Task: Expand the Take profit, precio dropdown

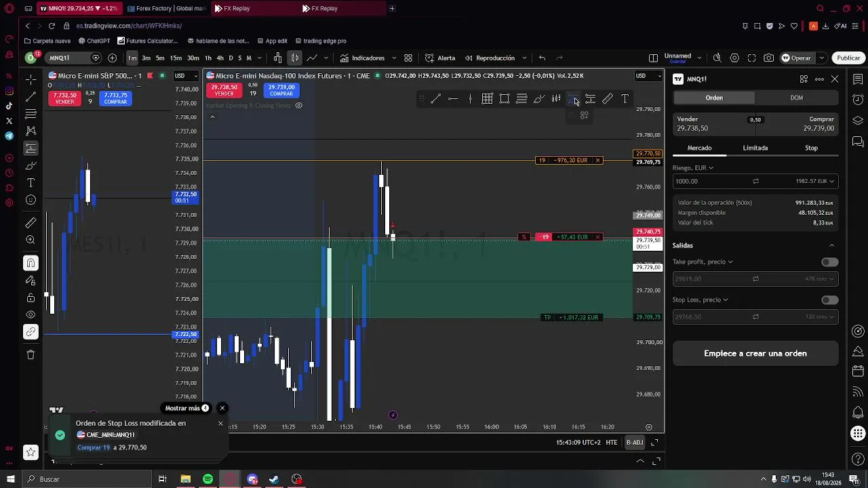Action: [x=703, y=262]
